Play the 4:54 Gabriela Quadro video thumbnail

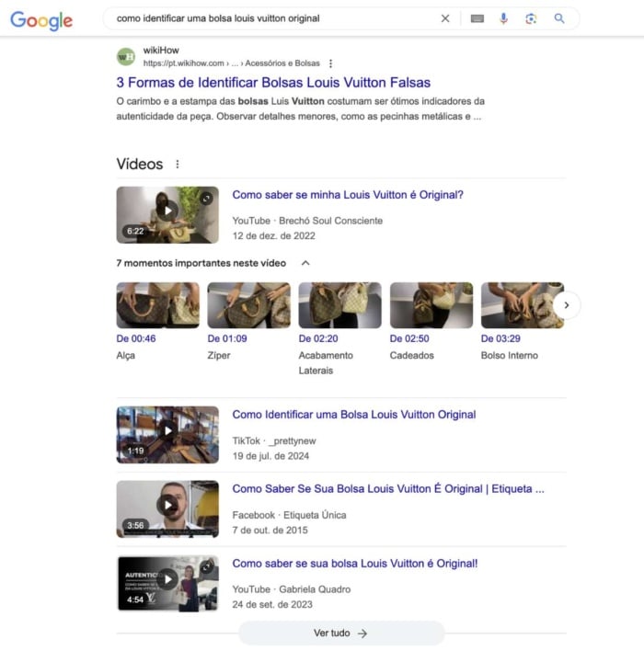pyautogui.click(x=167, y=584)
